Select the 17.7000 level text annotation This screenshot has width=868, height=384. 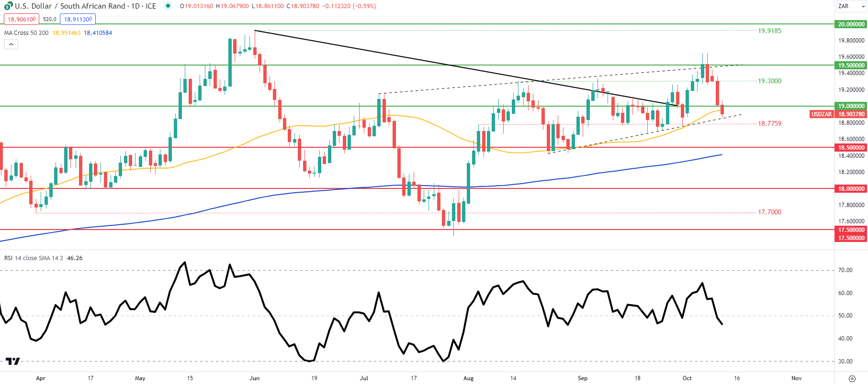769,212
